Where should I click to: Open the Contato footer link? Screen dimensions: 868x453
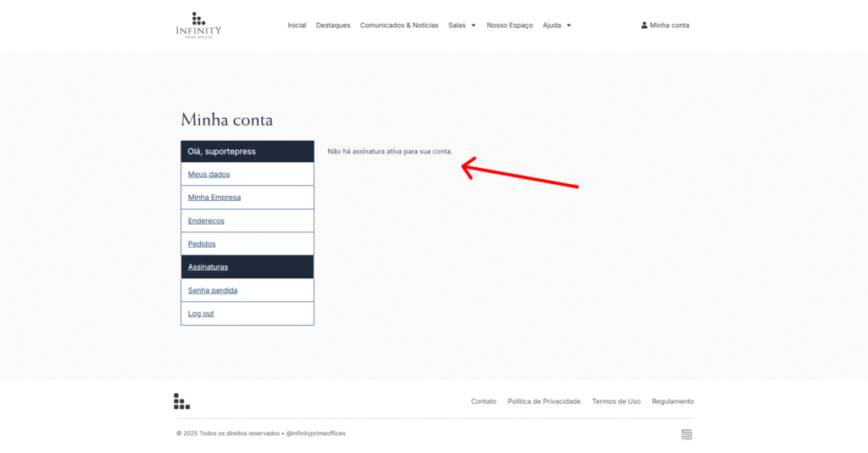pos(484,401)
